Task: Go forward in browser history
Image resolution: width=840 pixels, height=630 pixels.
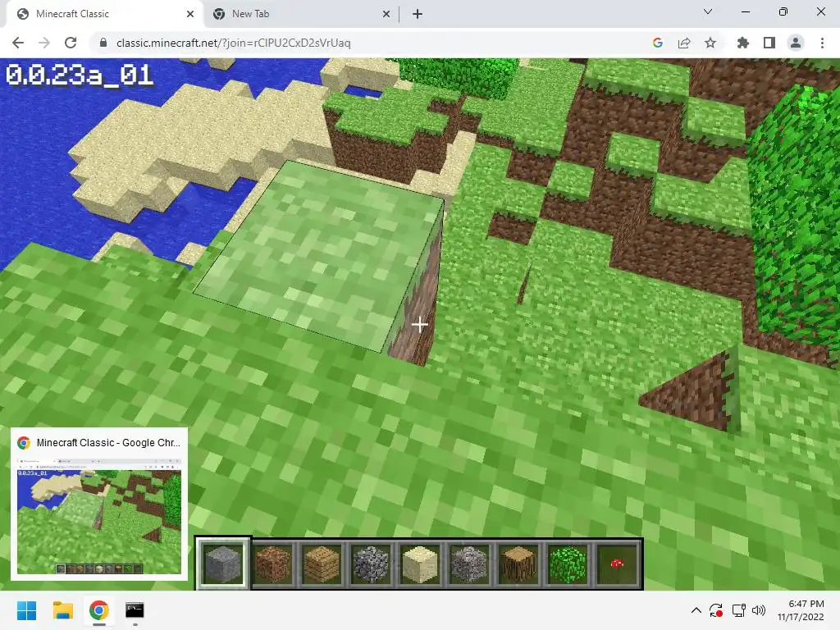Action: tap(44, 43)
